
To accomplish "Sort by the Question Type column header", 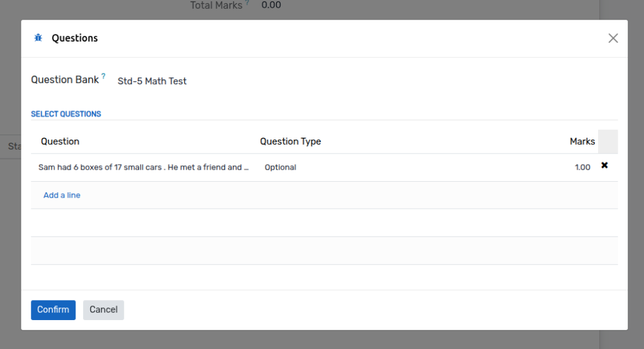I will [x=291, y=141].
